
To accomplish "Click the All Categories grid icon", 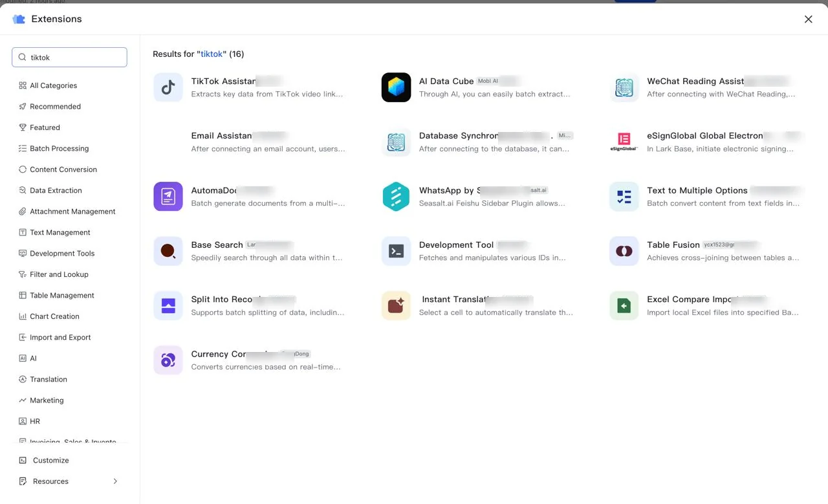I will (x=23, y=85).
